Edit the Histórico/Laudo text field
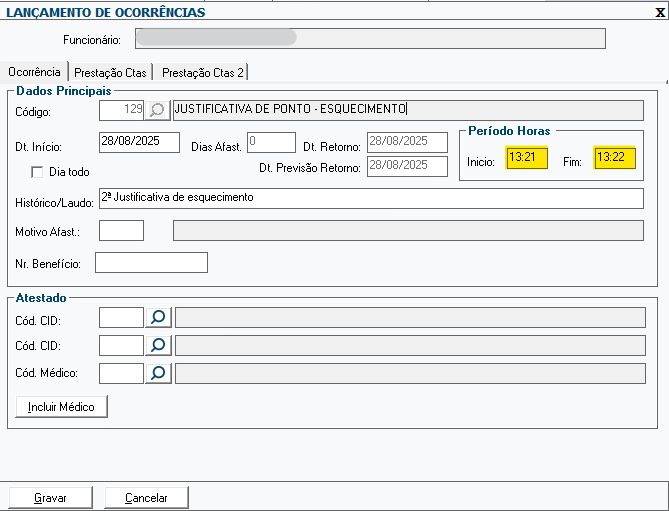Image resolution: width=669 pixels, height=511 pixels. (370, 198)
